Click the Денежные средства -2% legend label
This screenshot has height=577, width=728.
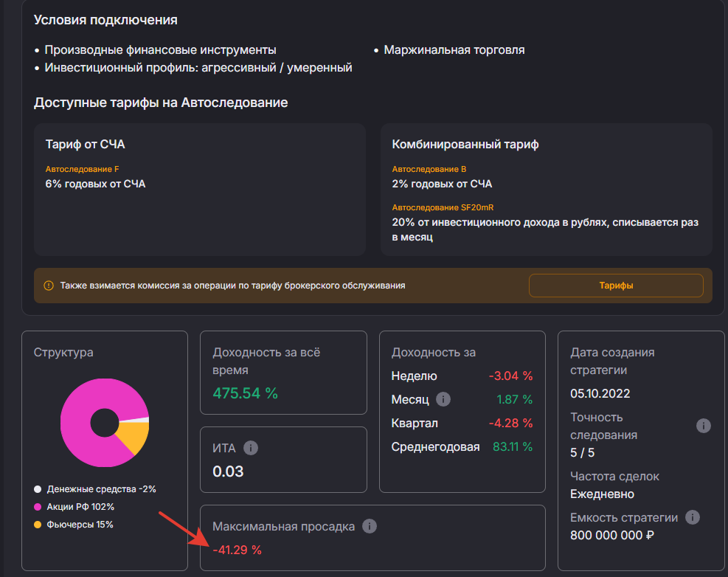(x=101, y=489)
